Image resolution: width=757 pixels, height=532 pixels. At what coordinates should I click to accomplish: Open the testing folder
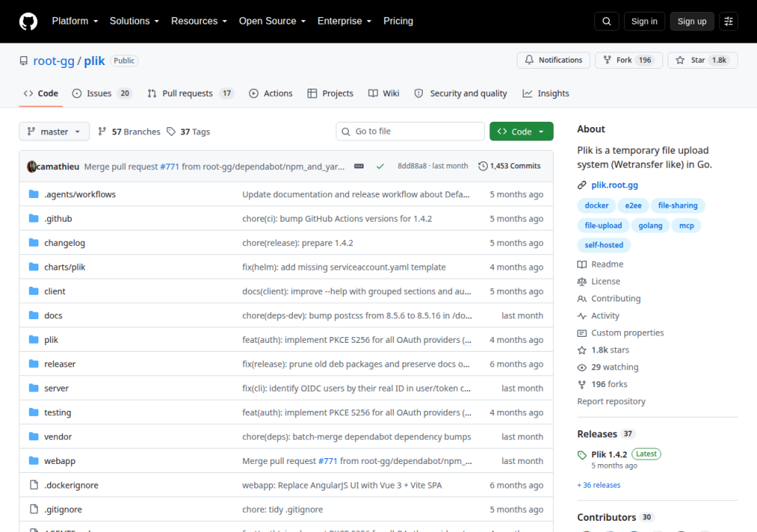click(58, 412)
